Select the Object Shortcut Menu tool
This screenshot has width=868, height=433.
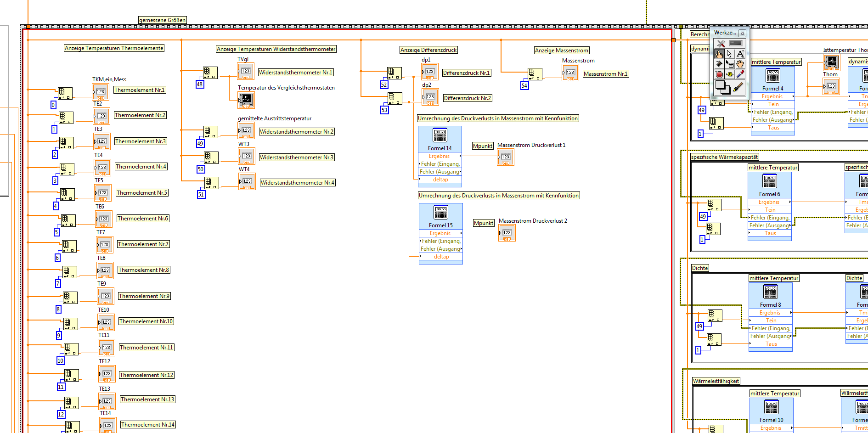pos(730,64)
